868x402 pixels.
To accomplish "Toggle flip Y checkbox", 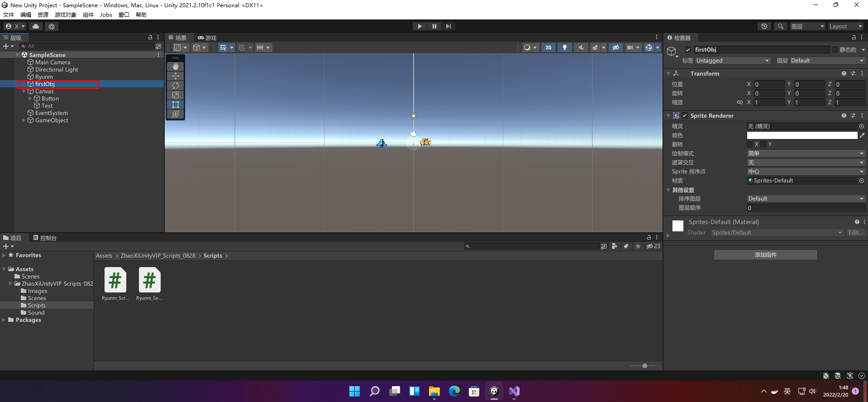I will 764,144.
